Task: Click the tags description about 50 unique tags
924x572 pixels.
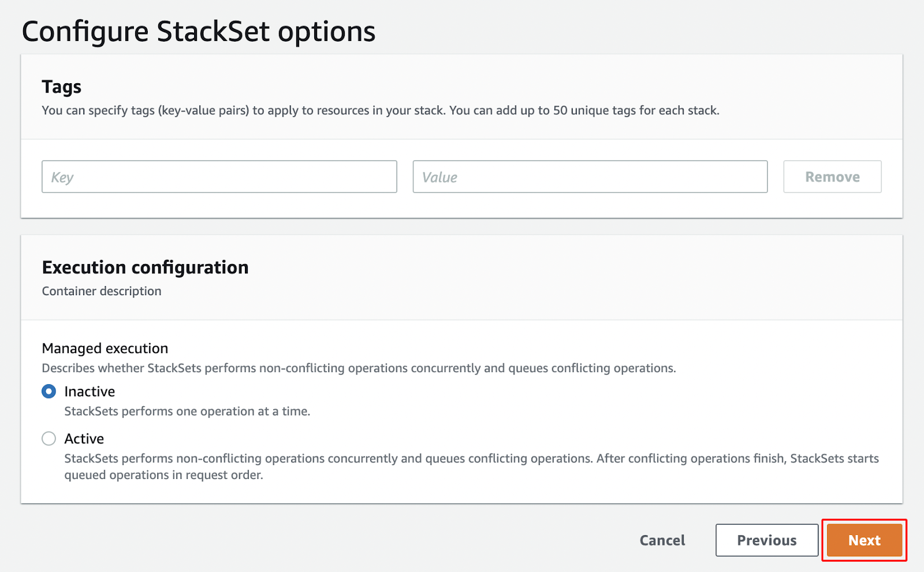Action: [381, 110]
